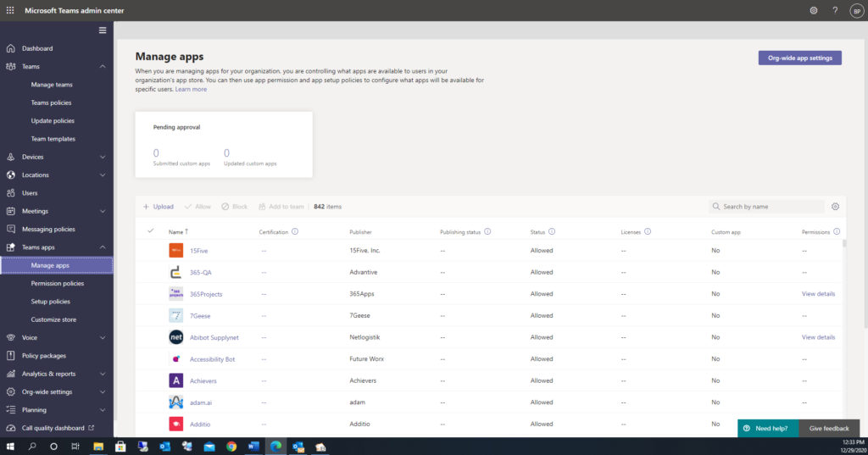Viewport: 868px width, 455px height.
Task: View details for 365Projects permissions
Action: pos(818,294)
